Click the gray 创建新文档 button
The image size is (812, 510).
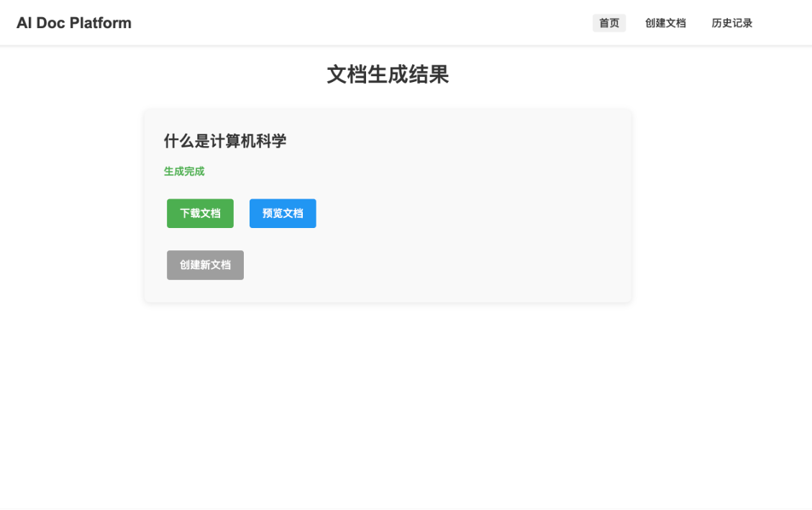(205, 265)
